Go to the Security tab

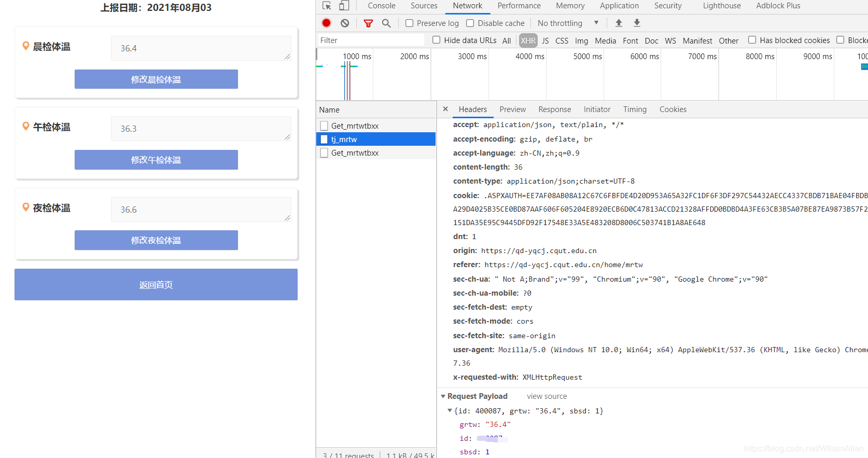tap(668, 6)
